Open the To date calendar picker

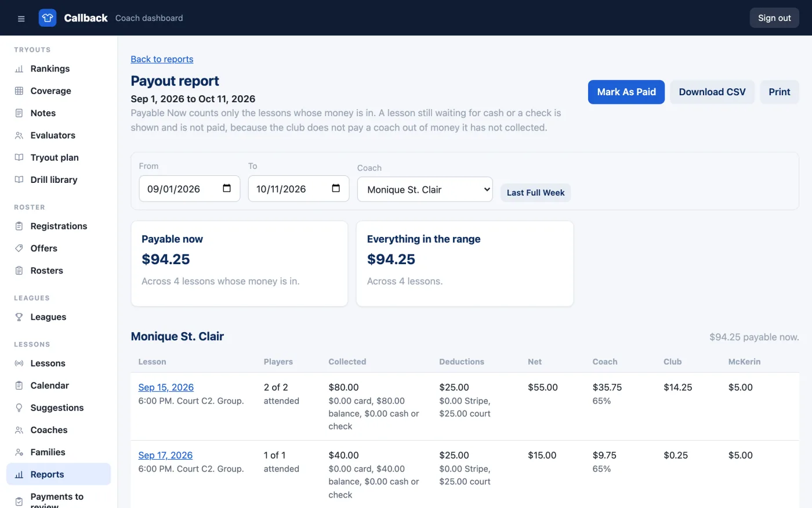[336, 188]
